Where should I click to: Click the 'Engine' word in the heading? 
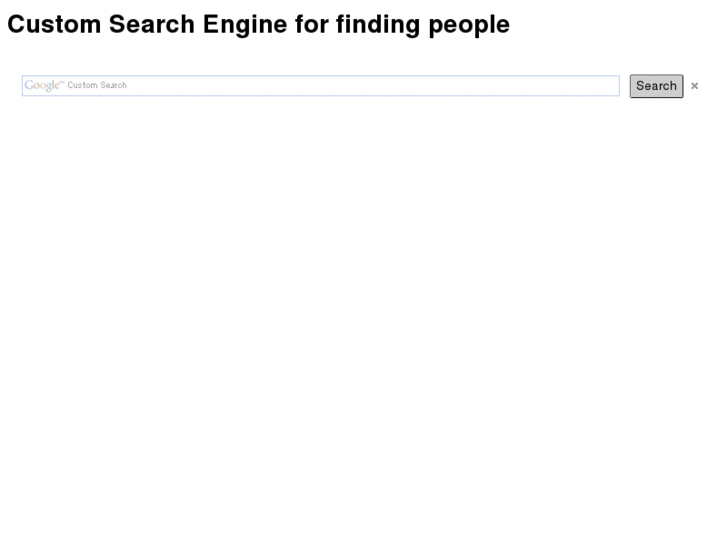coord(245,26)
